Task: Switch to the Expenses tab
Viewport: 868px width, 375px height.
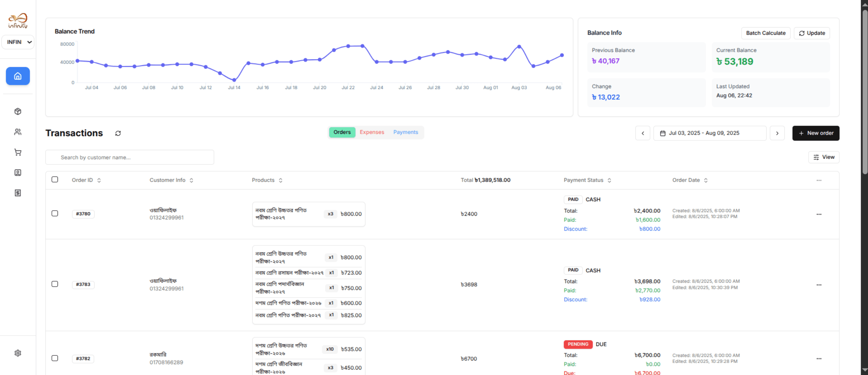Action: (372, 132)
